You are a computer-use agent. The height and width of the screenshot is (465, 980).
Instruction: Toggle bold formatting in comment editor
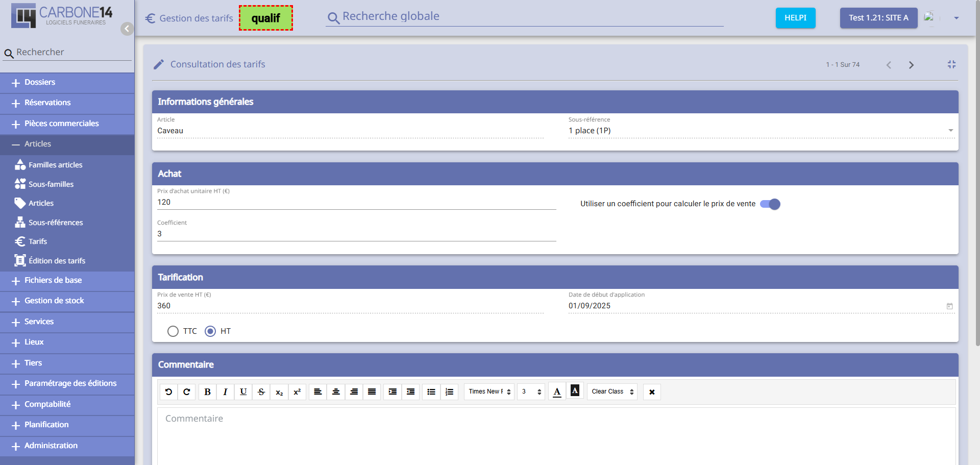coord(207,392)
